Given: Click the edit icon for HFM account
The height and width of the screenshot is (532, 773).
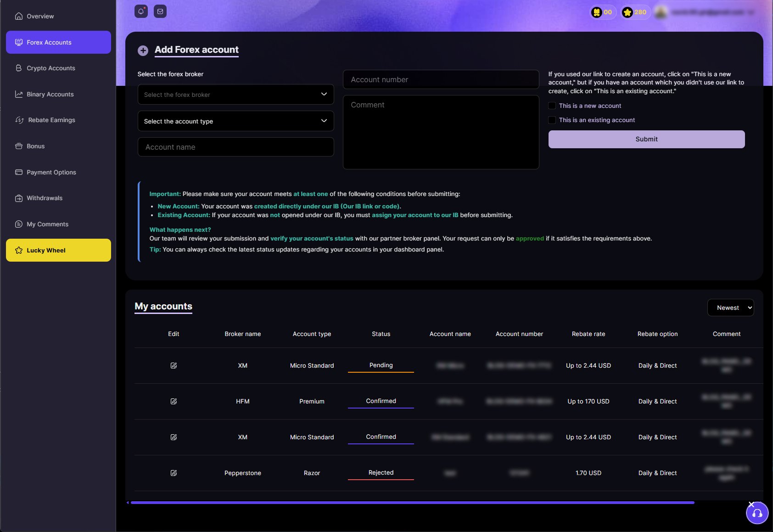Looking at the screenshot, I should pos(174,401).
